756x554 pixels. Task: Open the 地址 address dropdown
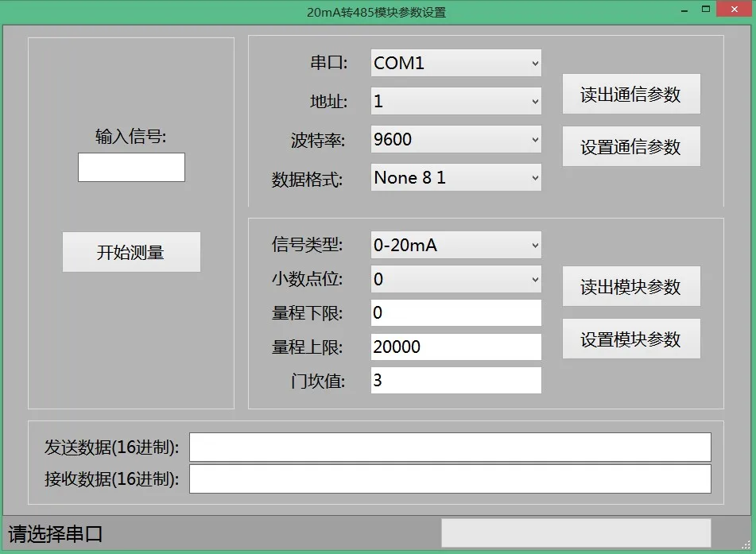click(456, 101)
